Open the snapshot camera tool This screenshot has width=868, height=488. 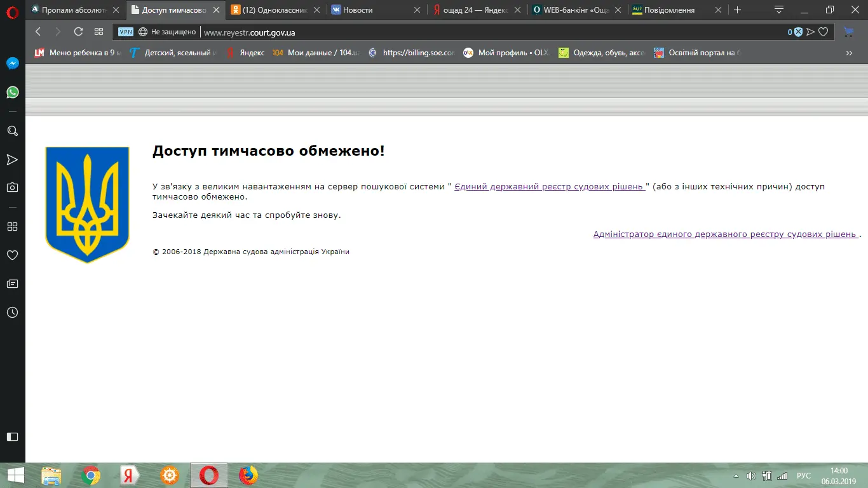pos(12,187)
